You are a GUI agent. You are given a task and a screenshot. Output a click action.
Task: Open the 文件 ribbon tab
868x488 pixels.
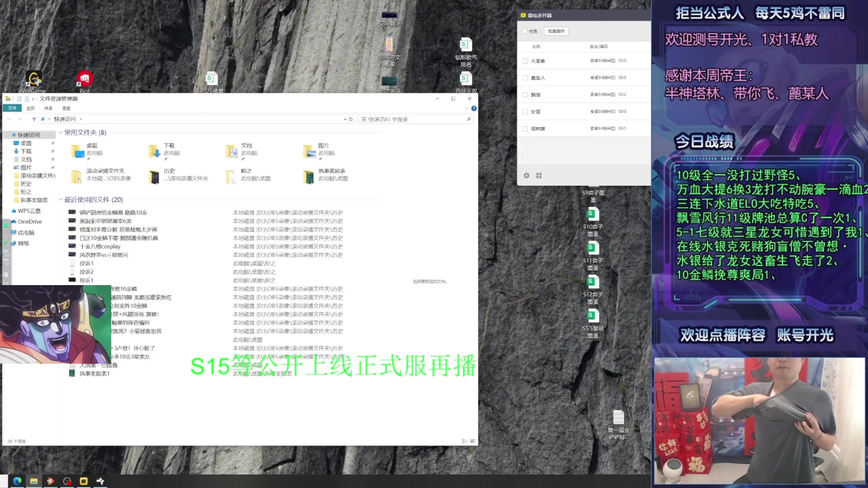12,108
